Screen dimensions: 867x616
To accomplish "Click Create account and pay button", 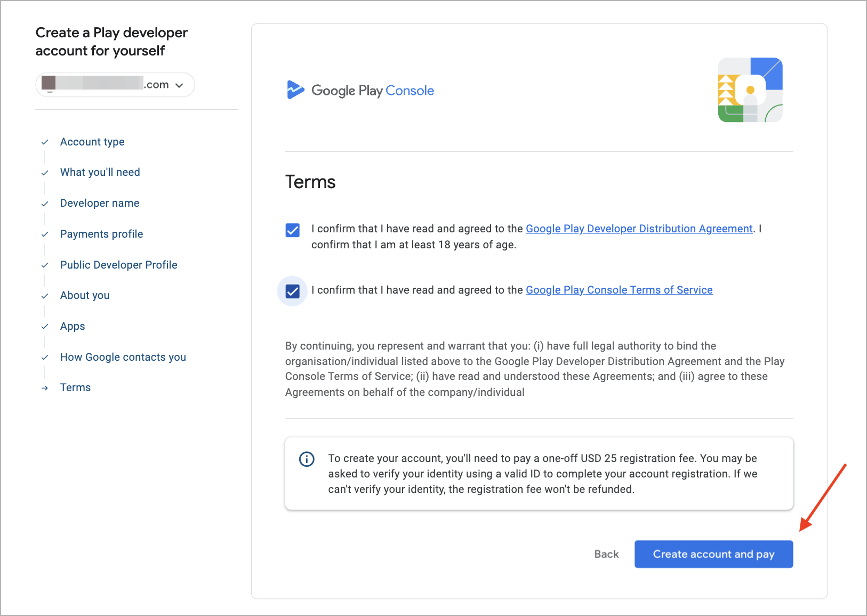I will click(x=713, y=554).
